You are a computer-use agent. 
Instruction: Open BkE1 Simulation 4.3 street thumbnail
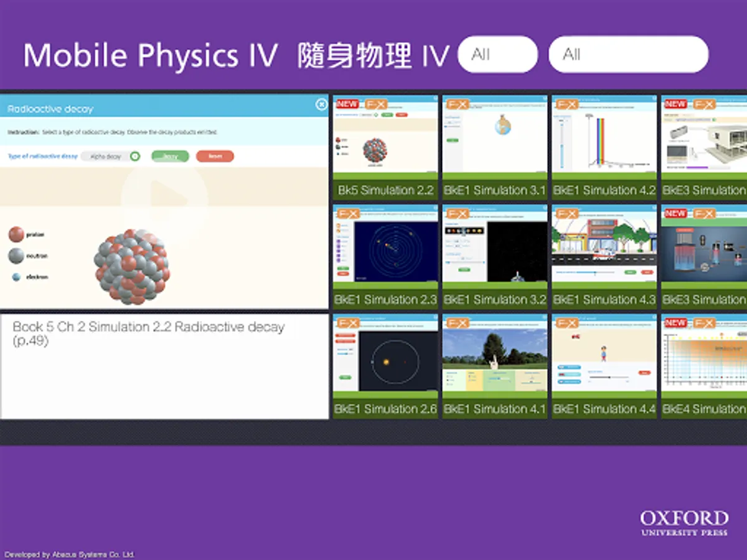604,257
